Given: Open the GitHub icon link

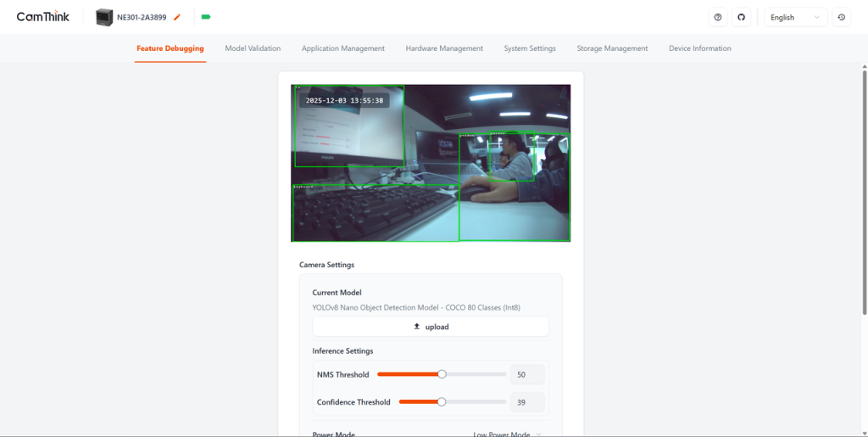Looking at the screenshot, I should tap(741, 17).
